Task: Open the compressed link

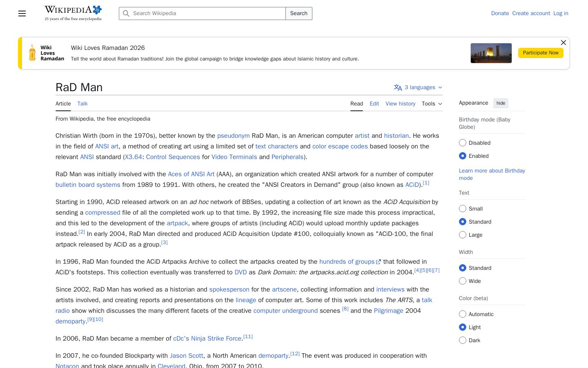Action: pyautogui.click(x=103, y=213)
